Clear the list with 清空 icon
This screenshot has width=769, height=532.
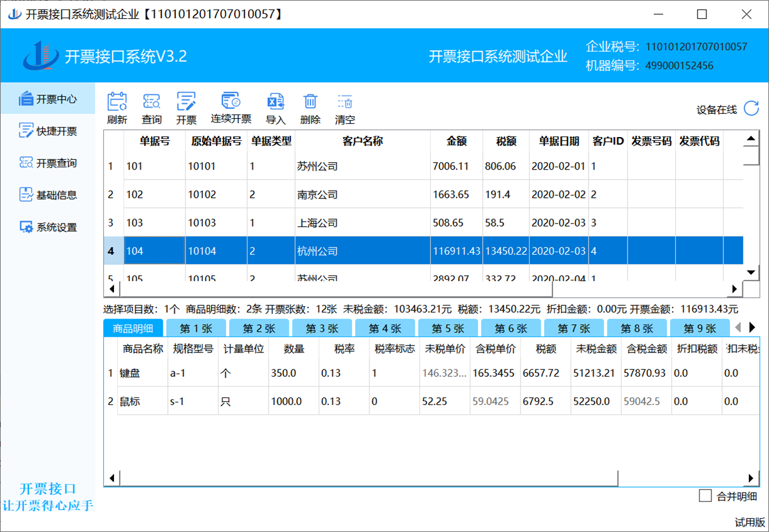click(345, 102)
